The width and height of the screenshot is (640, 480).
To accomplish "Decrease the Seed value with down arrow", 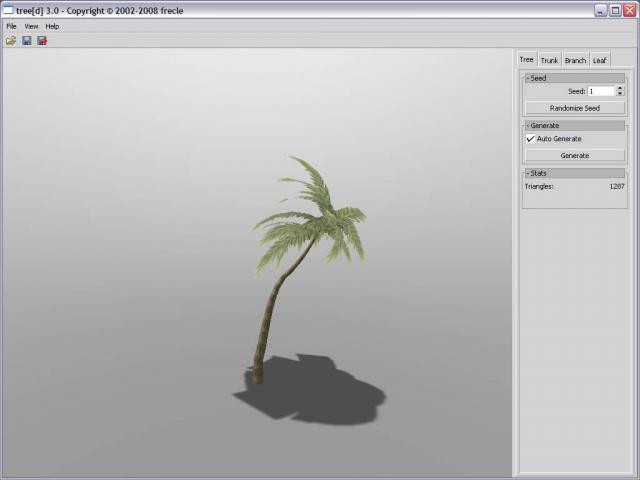I will click(x=620, y=94).
